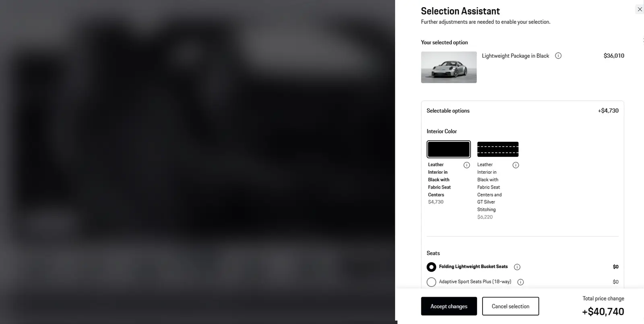Open info for Lightweight Package in Black
Screen dimensions: 644x324
pyautogui.click(x=558, y=56)
